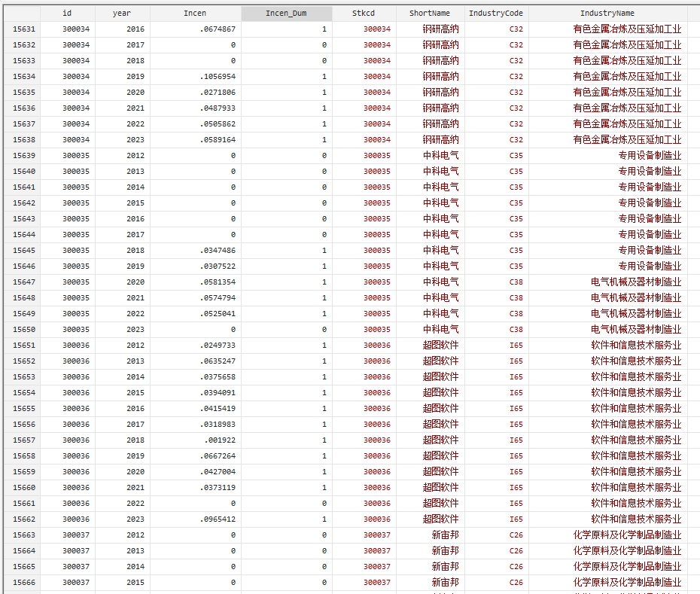The image size is (700, 594).
Task: Select the id column header
Action: point(68,13)
